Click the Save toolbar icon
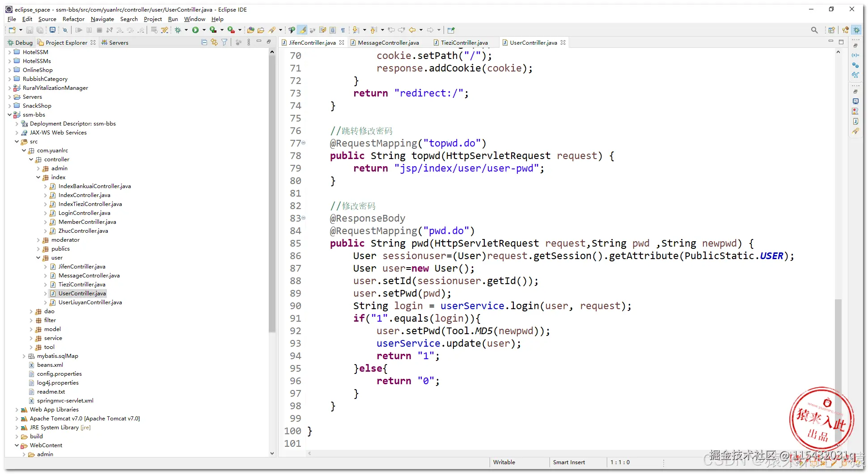 [x=30, y=30]
